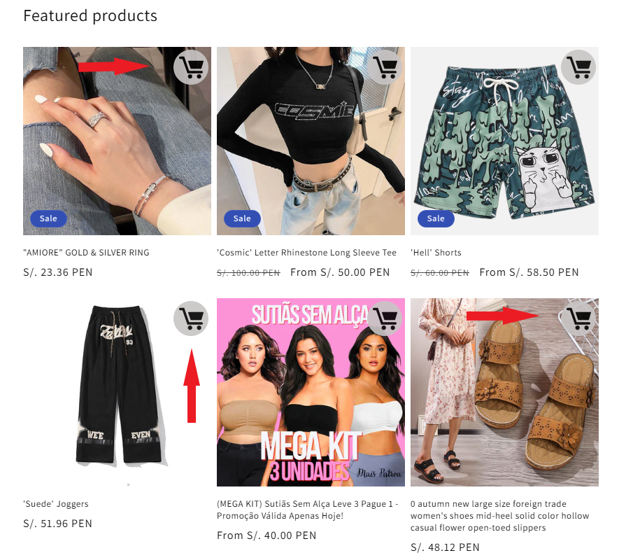Viewport: 626px width, 560px height.
Task: Open "AMIORE" GOLD & SILVER RING title link
Action: [86, 253]
